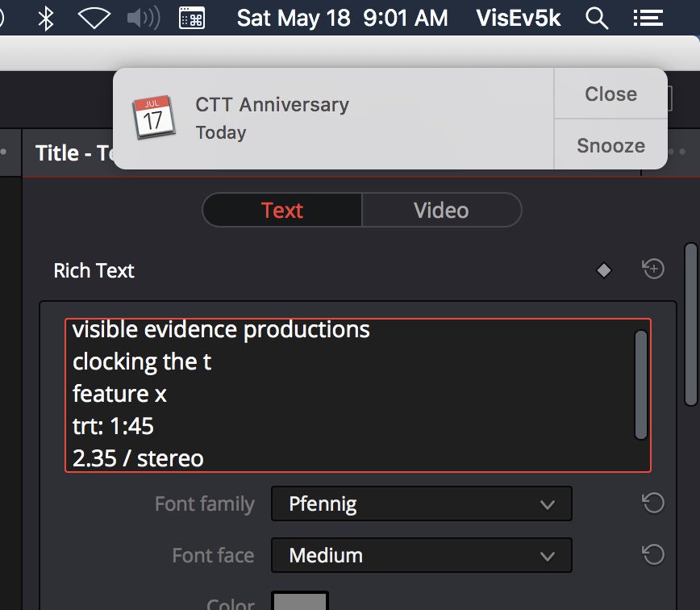
Task: Open the Font family dropdown showing Pfennig
Action: (421, 504)
